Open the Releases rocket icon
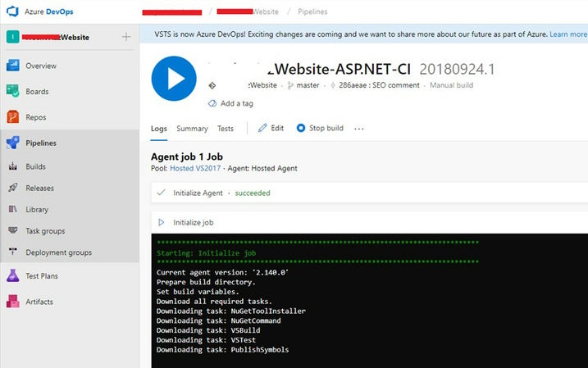Viewport: 588px width, 368px height. click(13, 188)
